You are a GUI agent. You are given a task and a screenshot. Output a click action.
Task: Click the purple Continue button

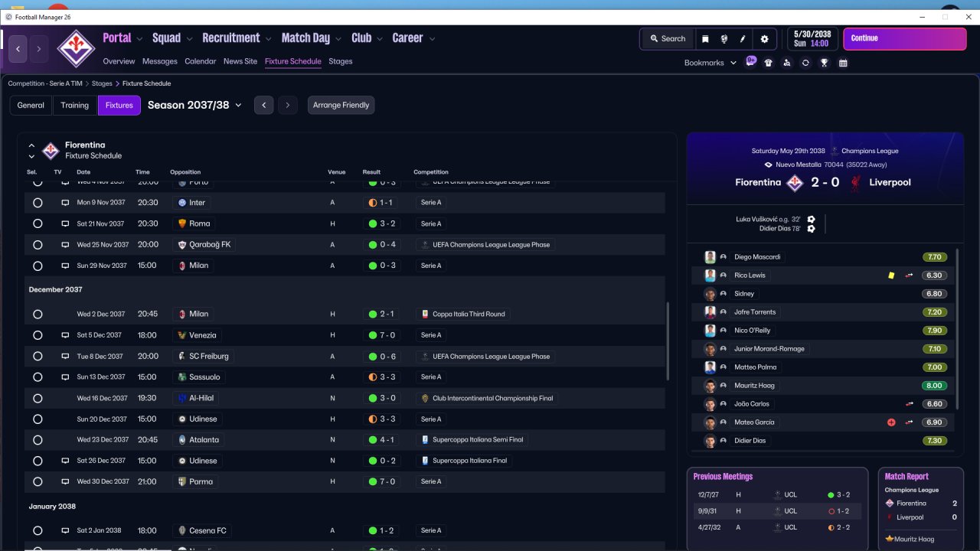tap(904, 39)
